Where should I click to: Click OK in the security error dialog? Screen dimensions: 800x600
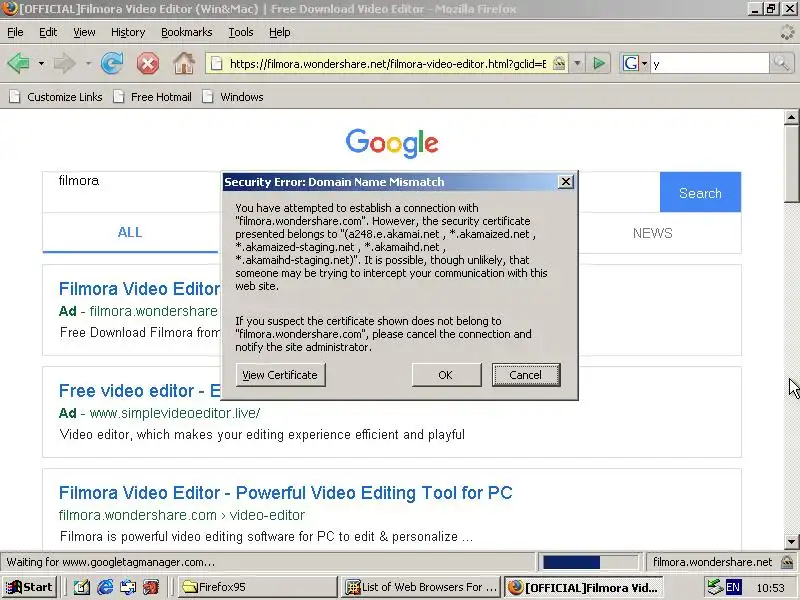[445, 375]
